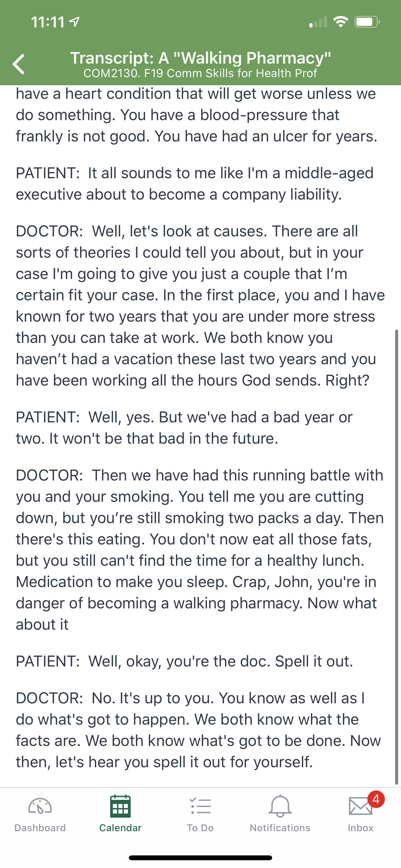This screenshot has height=868, width=401.
Task: Tap the Inbox label
Action: pyautogui.click(x=361, y=828)
